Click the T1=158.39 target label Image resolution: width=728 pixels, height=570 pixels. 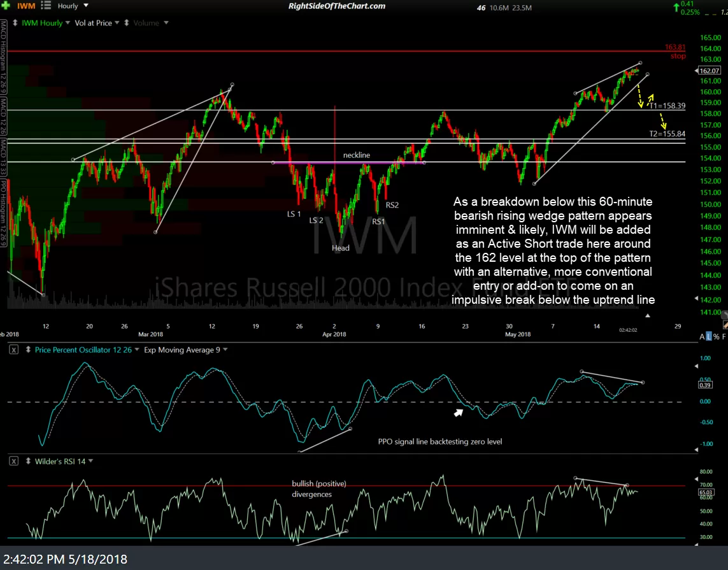pyautogui.click(x=667, y=106)
